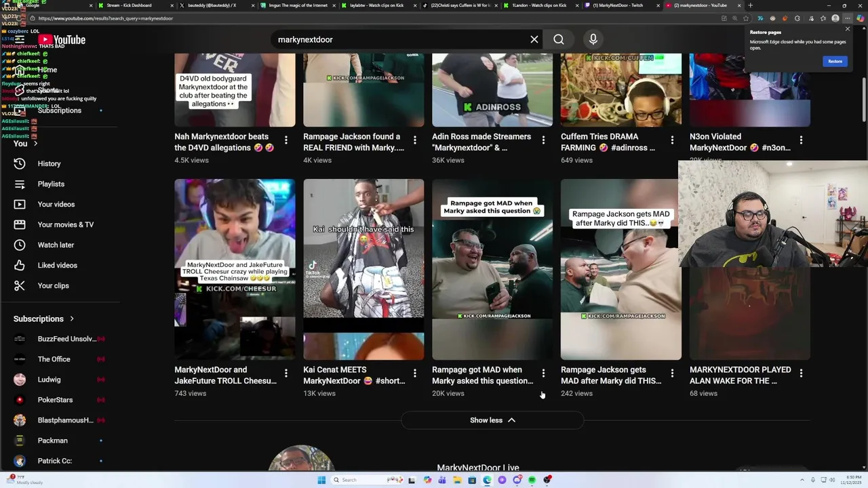868x488 pixels.
Task: Play the Kai shouldn't have said this thumbnail
Action: pos(363,269)
